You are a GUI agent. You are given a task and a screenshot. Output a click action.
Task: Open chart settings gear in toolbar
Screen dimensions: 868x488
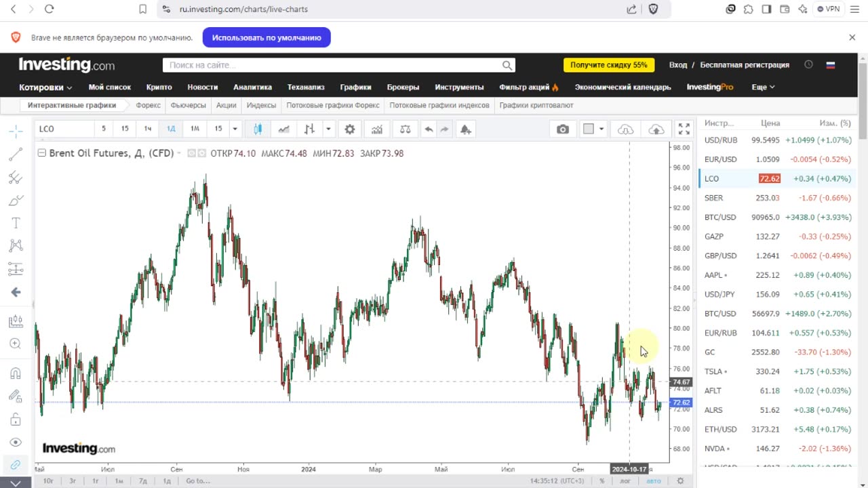[350, 129]
